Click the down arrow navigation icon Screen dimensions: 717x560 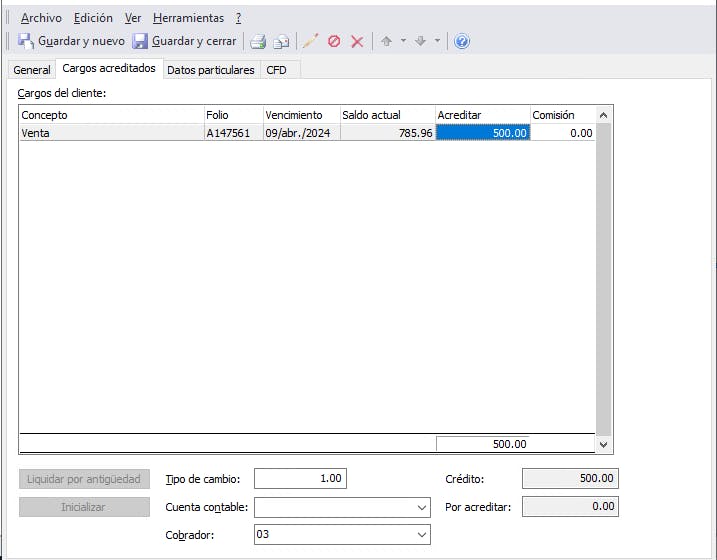click(420, 42)
